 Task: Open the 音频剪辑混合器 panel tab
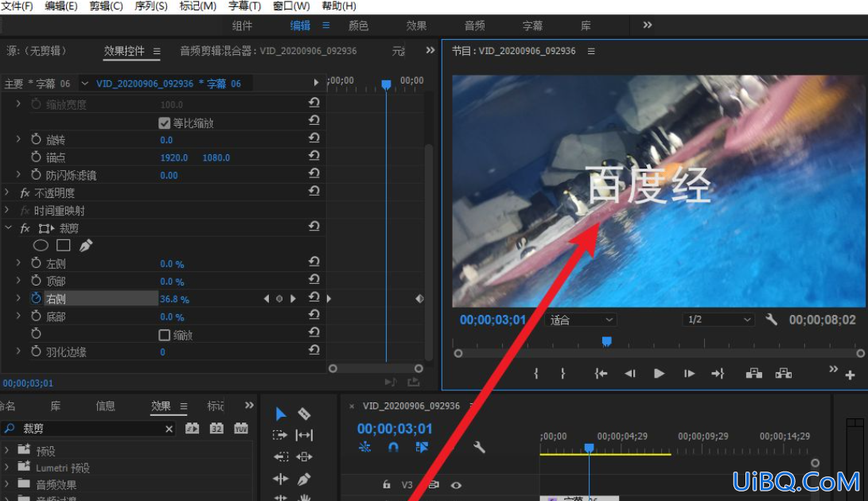point(268,51)
